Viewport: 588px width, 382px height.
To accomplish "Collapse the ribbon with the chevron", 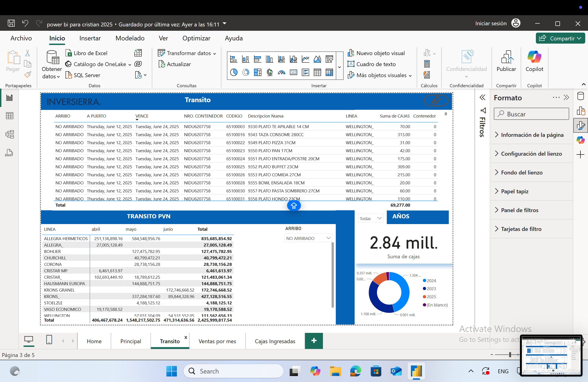I will click(x=583, y=84).
